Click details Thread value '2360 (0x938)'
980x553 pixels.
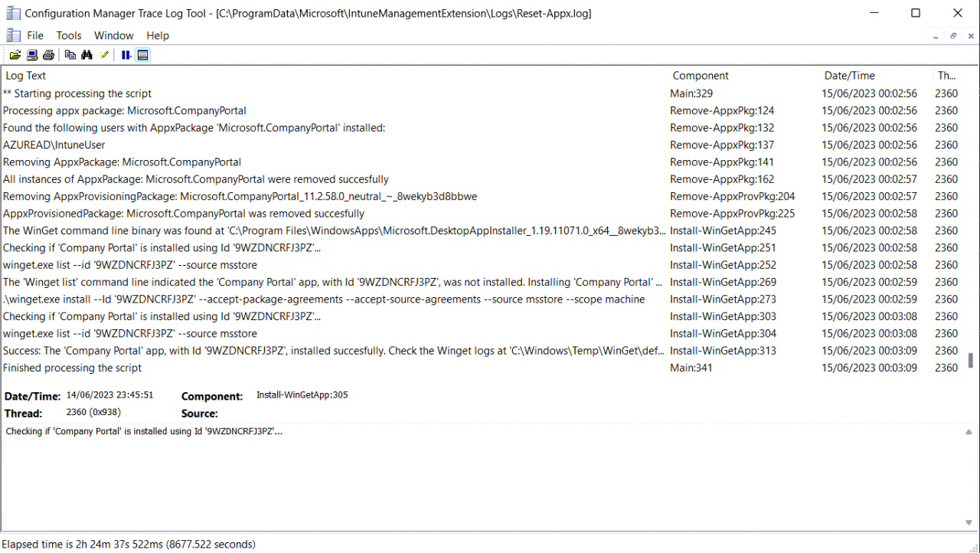click(x=92, y=412)
